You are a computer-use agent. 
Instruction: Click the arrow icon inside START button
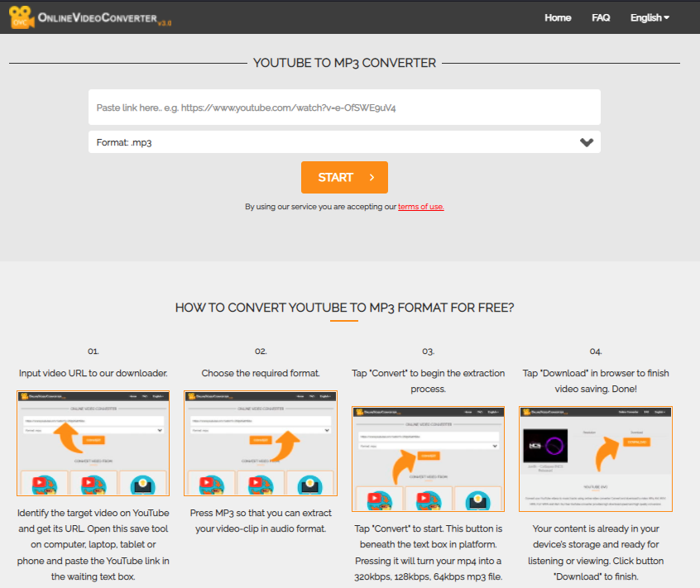click(372, 178)
